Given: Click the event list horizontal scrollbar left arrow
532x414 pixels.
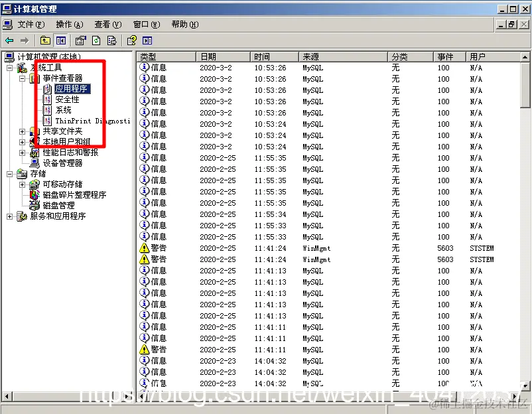Looking at the screenshot, I should [x=141, y=395].
